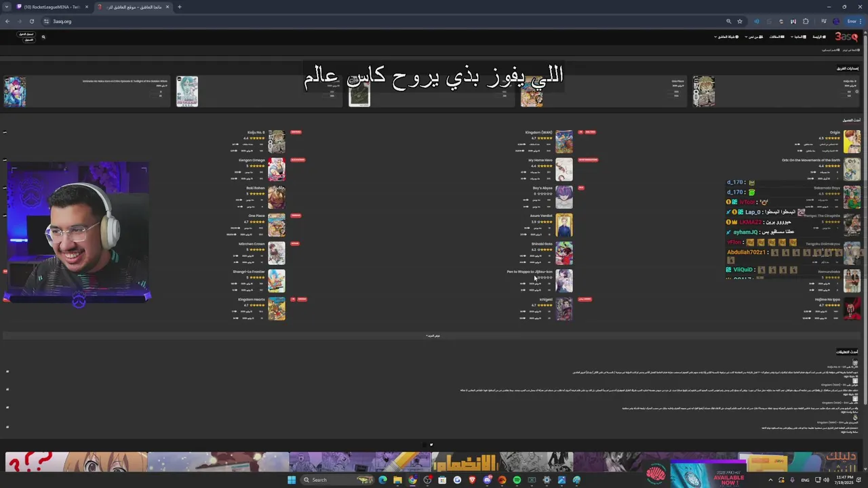Open the Kingdom Hearts title link
The image size is (868, 488).
(252, 299)
